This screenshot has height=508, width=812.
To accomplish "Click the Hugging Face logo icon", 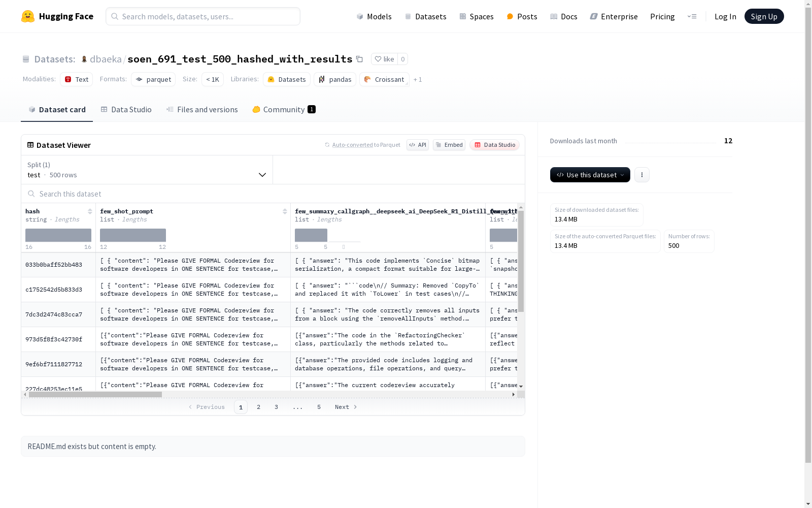I will [28, 16].
